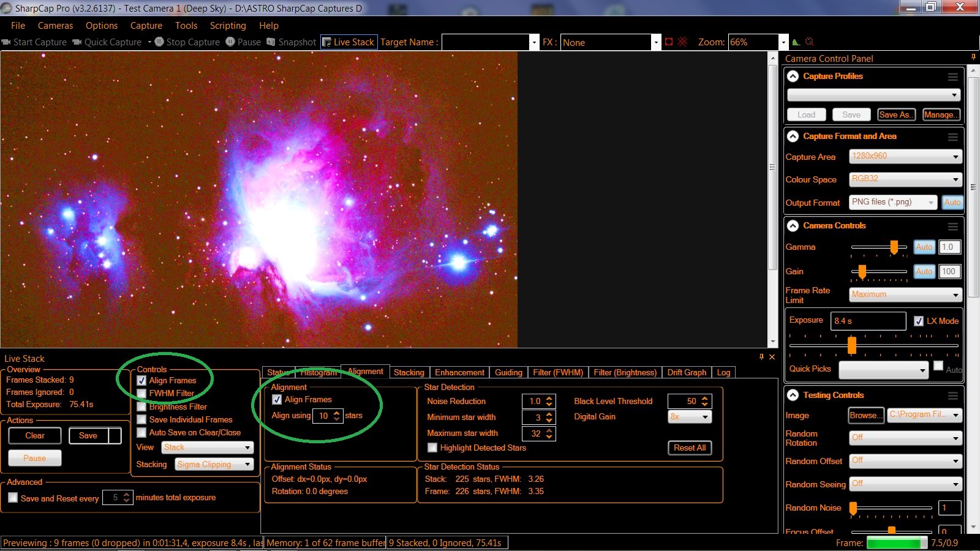The height and width of the screenshot is (551, 980).
Task: Open the Options menu
Action: (102, 26)
